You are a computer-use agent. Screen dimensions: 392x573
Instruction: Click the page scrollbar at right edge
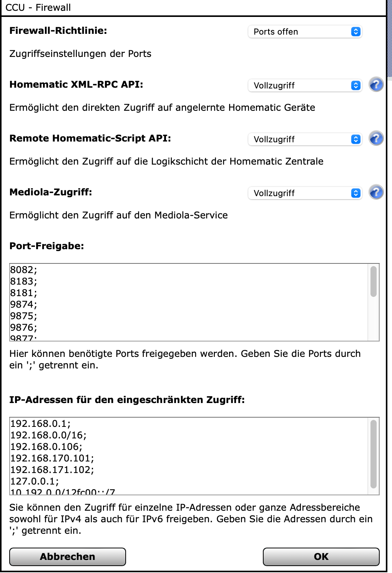coord(389,38)
